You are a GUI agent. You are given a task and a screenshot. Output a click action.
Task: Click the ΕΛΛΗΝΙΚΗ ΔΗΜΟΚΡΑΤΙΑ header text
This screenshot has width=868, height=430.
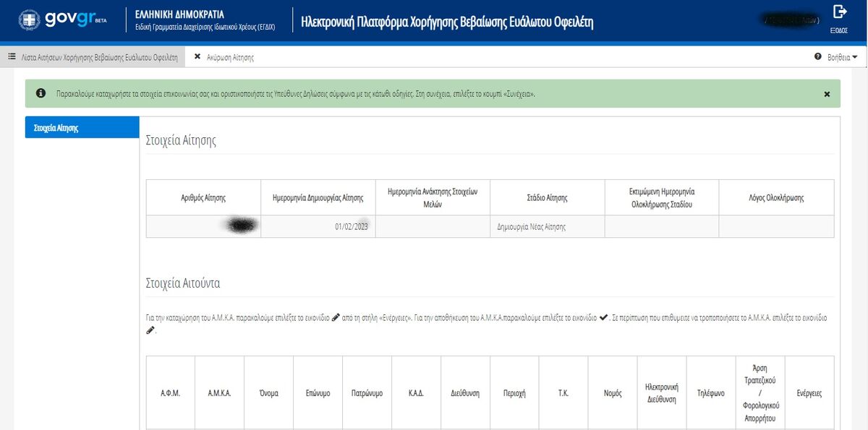pyautogui.click(x=179, y=14)
